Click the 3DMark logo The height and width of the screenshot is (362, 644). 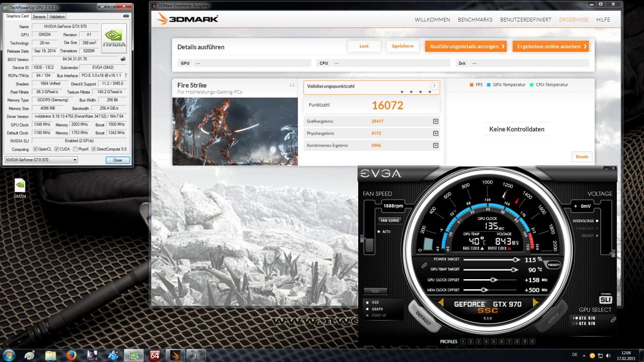click(x=187, y=19)
